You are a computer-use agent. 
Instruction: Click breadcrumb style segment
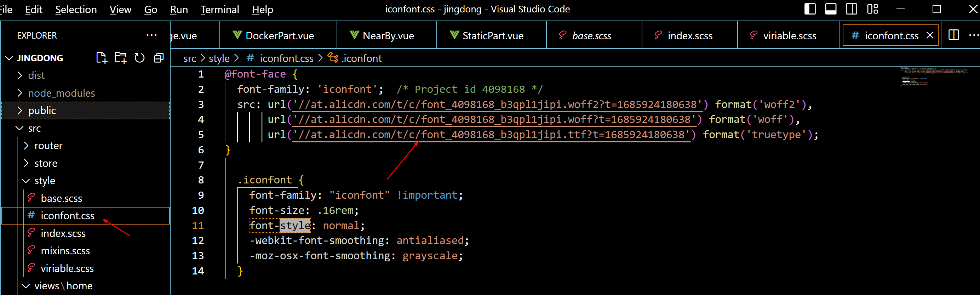coord(219,58)
